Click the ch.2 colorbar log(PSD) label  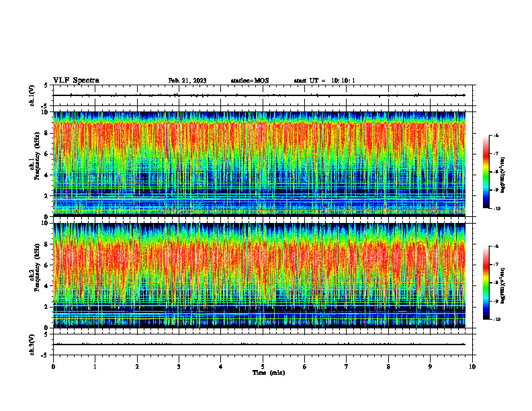tap(503, 284)
